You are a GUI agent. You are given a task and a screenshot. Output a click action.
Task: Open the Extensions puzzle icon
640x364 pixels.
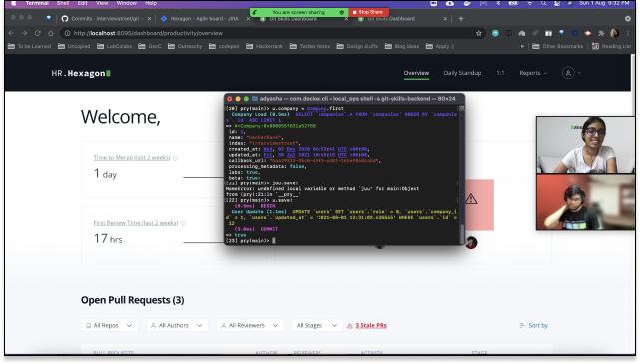[601, 33]
